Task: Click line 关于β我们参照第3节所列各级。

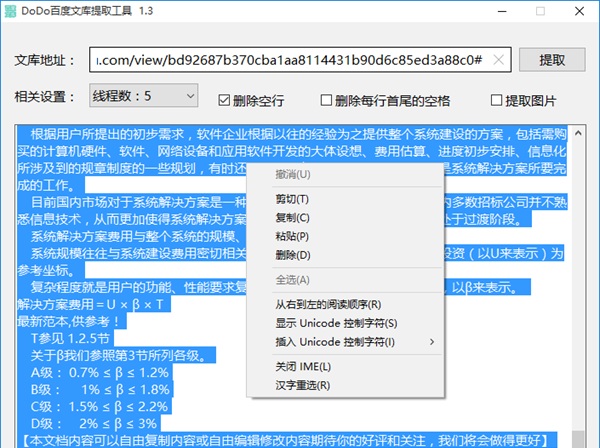Action: [x=120, y=355]
